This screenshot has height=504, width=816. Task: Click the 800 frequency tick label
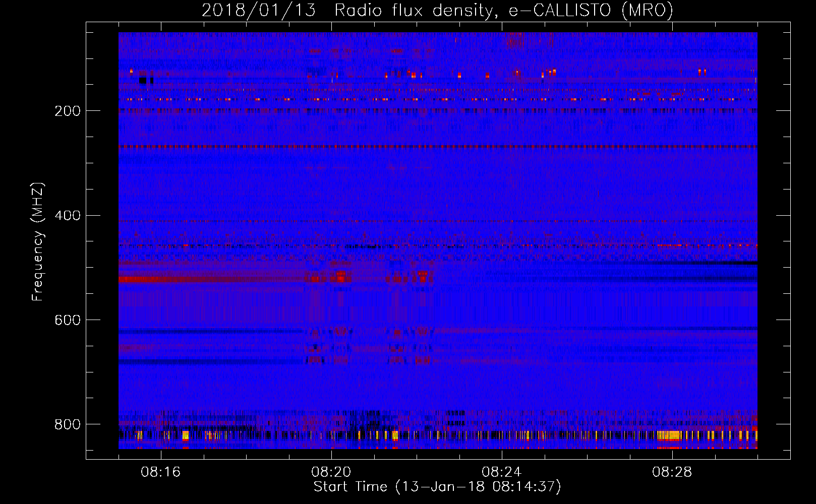68,424
